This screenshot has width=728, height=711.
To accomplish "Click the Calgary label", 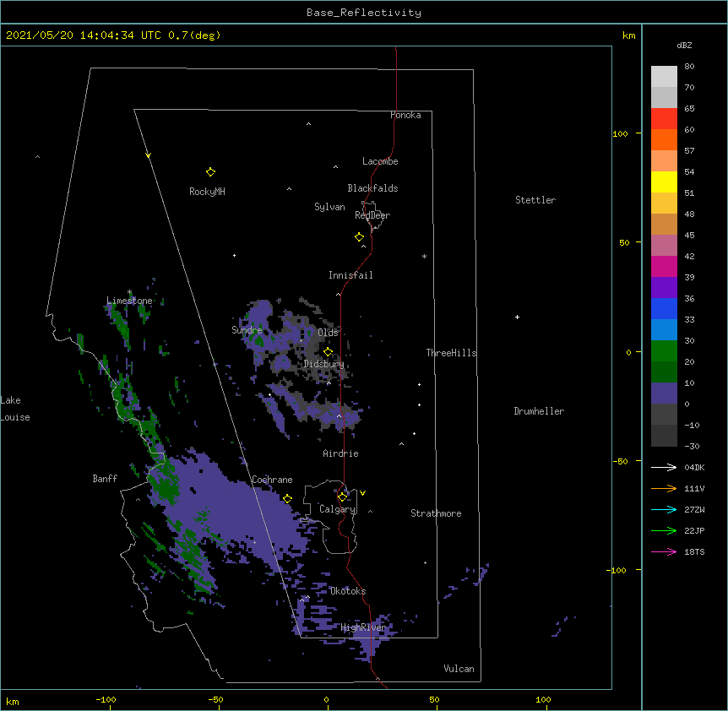I will pos(338,509).
